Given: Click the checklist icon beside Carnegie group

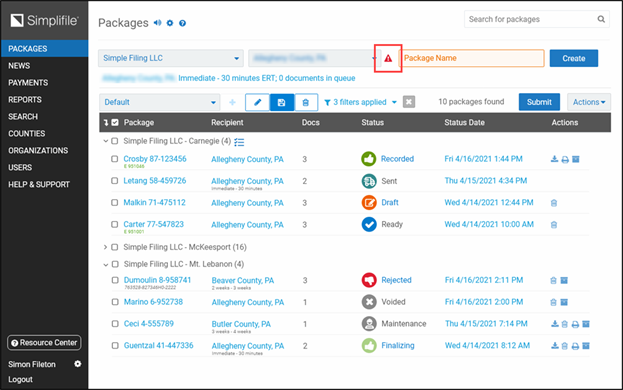Looking at the screenshot, I should tap(239, 142).
